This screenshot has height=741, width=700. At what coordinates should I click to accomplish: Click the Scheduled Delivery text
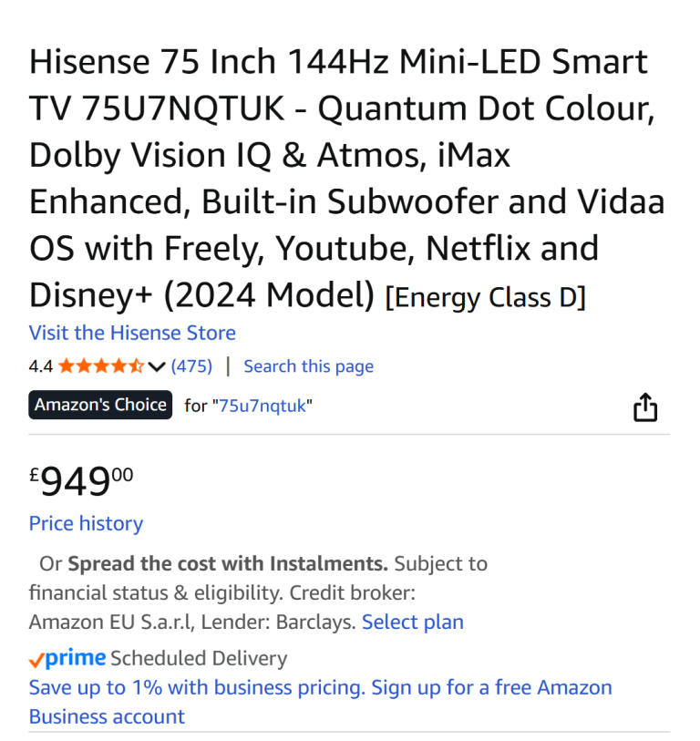(x=199, y=658)
